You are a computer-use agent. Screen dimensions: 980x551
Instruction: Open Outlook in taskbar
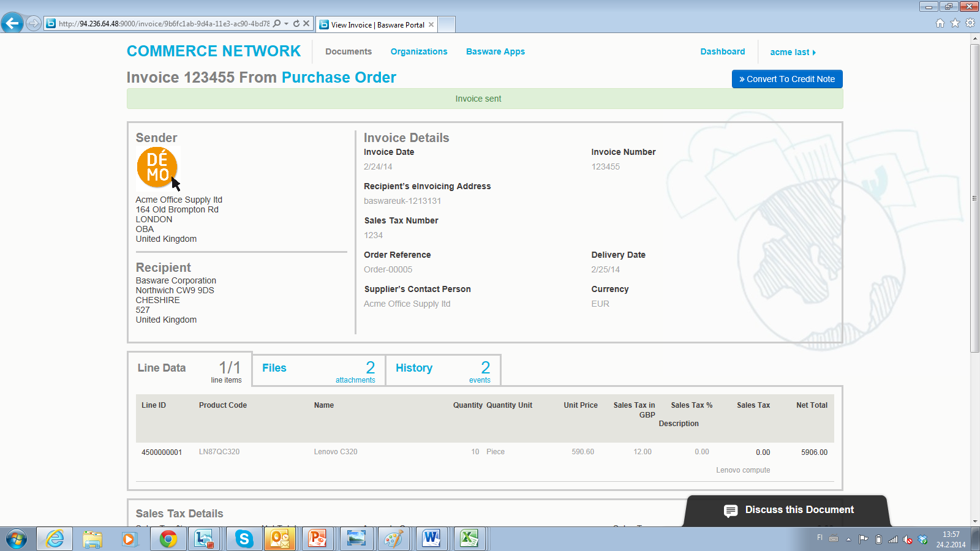[x=281, y=539]
